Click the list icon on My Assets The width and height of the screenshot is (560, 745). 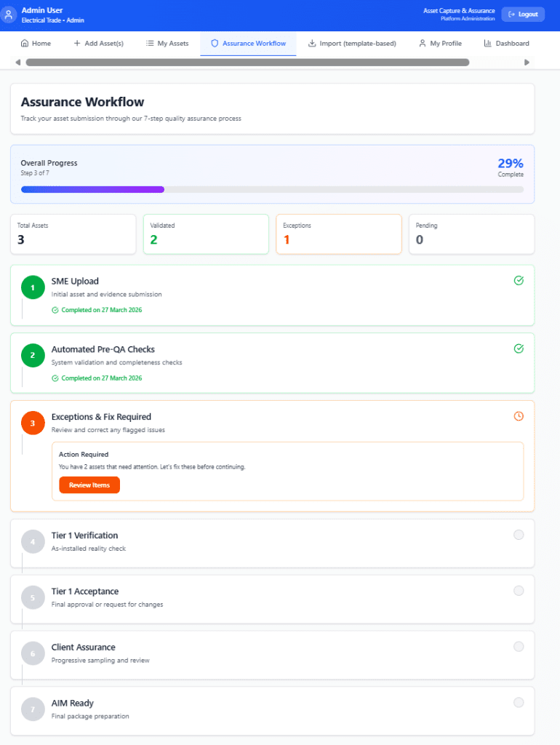(150, 43)
